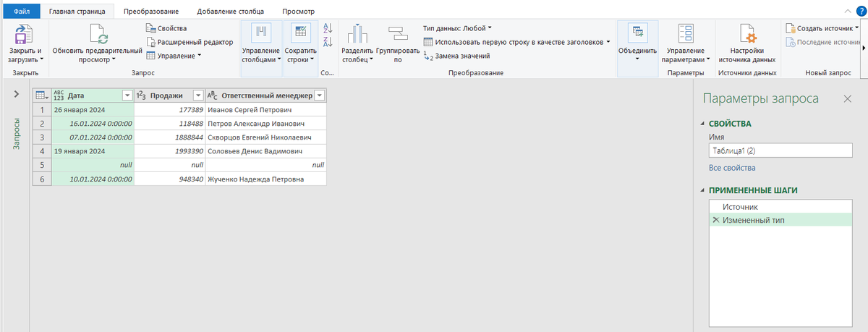Image resolution: width=868 pixels, height=332 pixels.
Task: Open the Управление dropdown in the Запрос group
Action: click(174, 56)
